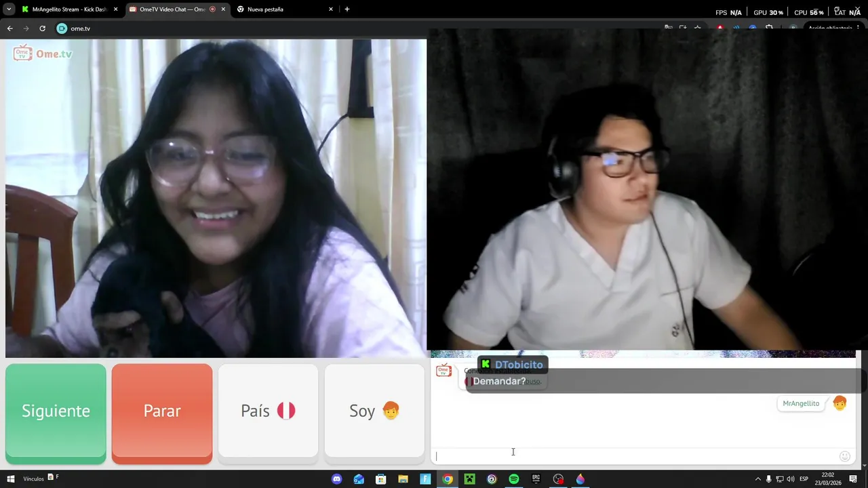Image resolution: width=868 pixels, height=488 pixels.
Task: Open the colorful droplet app on taskbar
Action: point(580,479)
